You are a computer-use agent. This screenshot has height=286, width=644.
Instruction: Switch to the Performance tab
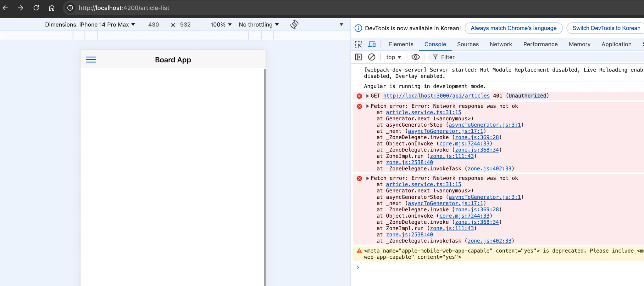(x=541, y=44)
